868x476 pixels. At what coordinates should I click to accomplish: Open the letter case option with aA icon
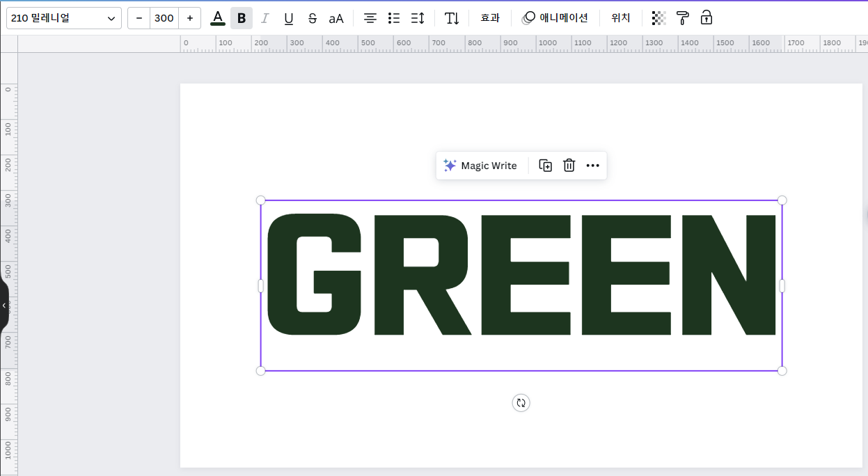[x=336, y=18]
